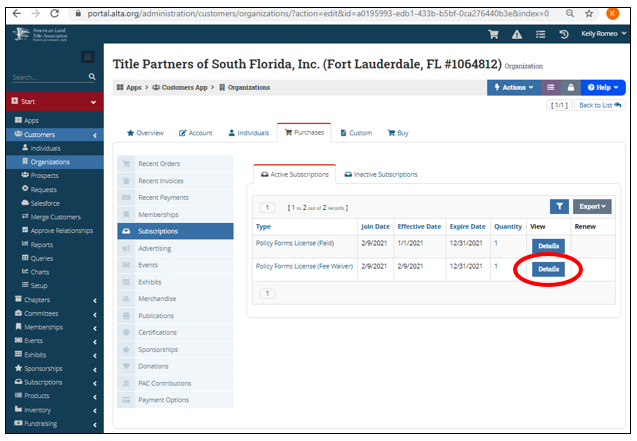Open Recent Invoices in purchases menu
This screenshot has height=441, width=637.
(176, 181)
